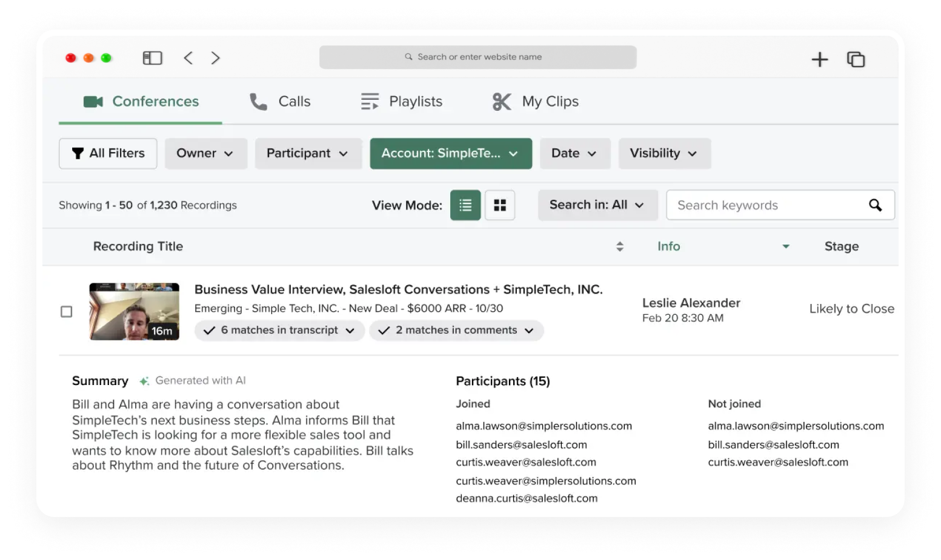Image resolution: width=941 pixels, height=560 pixels.
Task: Go forward with the right arrow
Action: [215, 58]
